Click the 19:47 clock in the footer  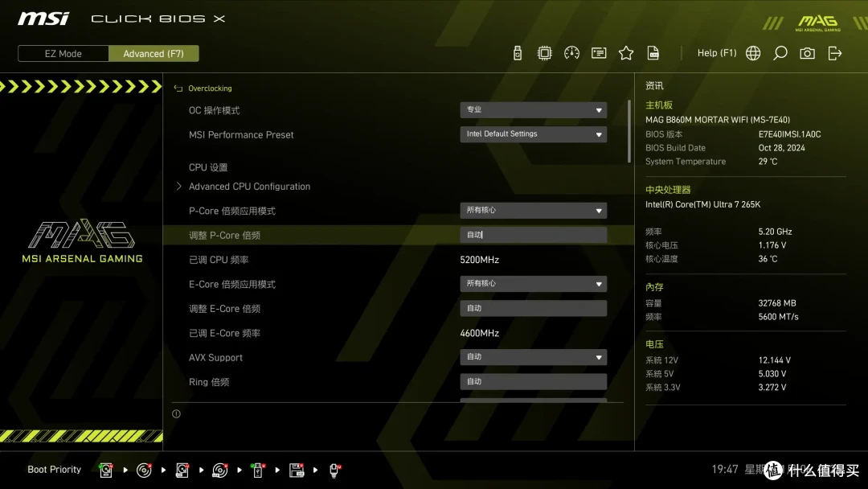(725, 470)
